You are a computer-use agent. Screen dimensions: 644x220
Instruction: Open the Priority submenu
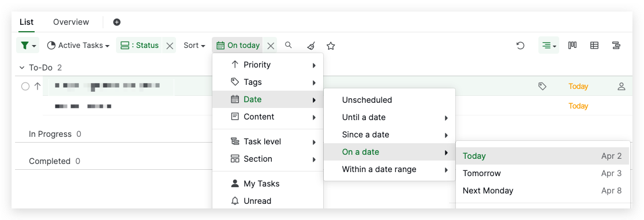pos(268,65)
